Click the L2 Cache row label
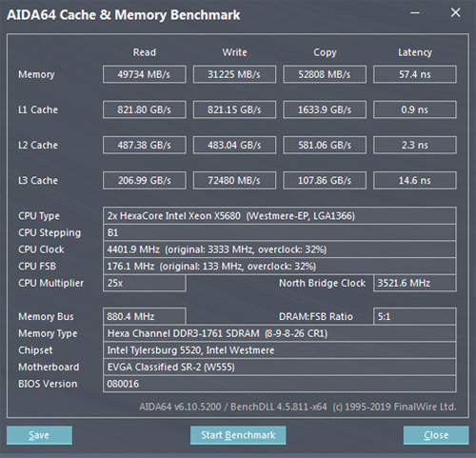 pyautogui.click(x=38, y=145)
